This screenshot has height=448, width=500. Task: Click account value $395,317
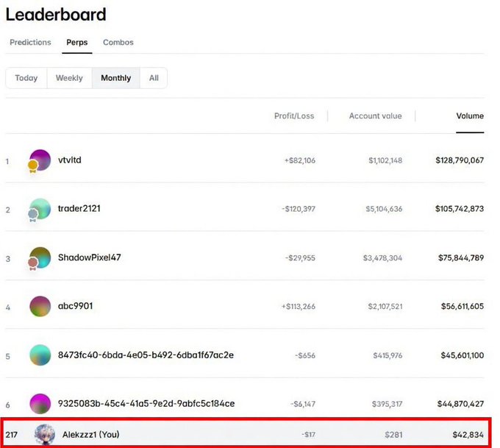click(387, 405)
